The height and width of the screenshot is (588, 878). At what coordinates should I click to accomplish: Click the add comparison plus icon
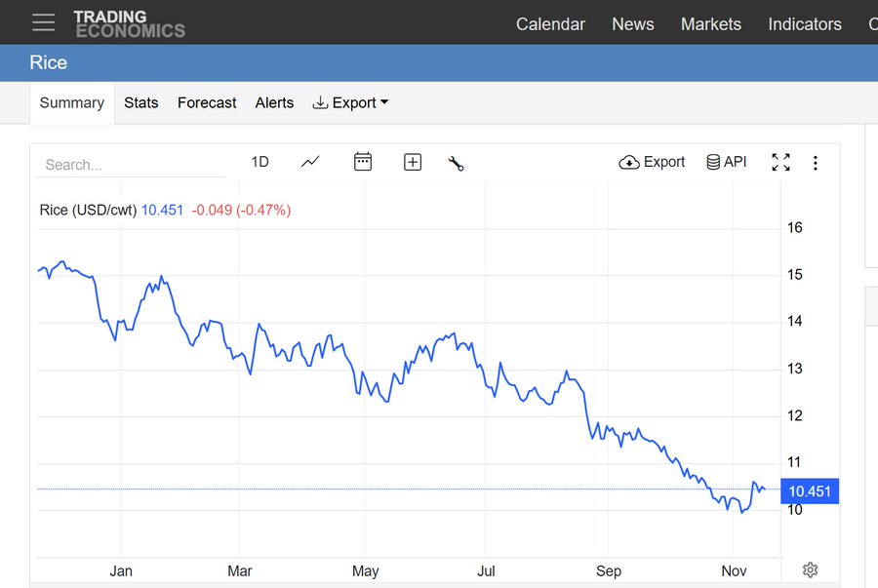pyautogui.click(x=413, y=162)
